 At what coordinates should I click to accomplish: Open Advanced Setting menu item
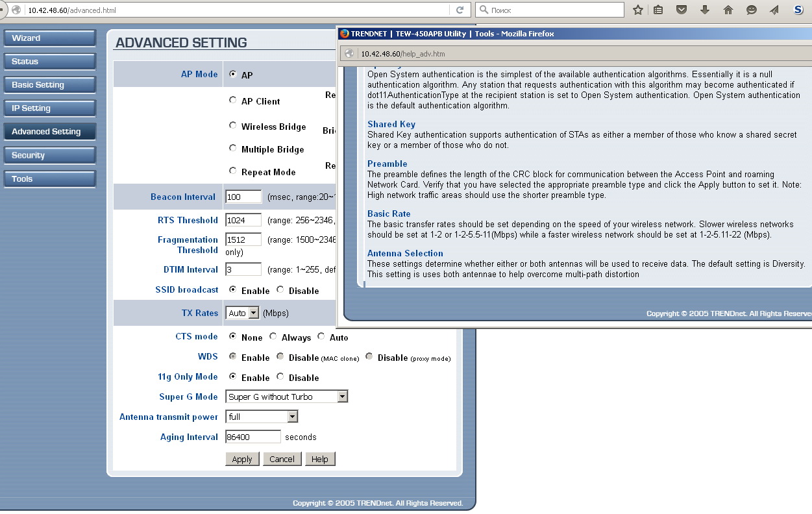coord(49,132)
